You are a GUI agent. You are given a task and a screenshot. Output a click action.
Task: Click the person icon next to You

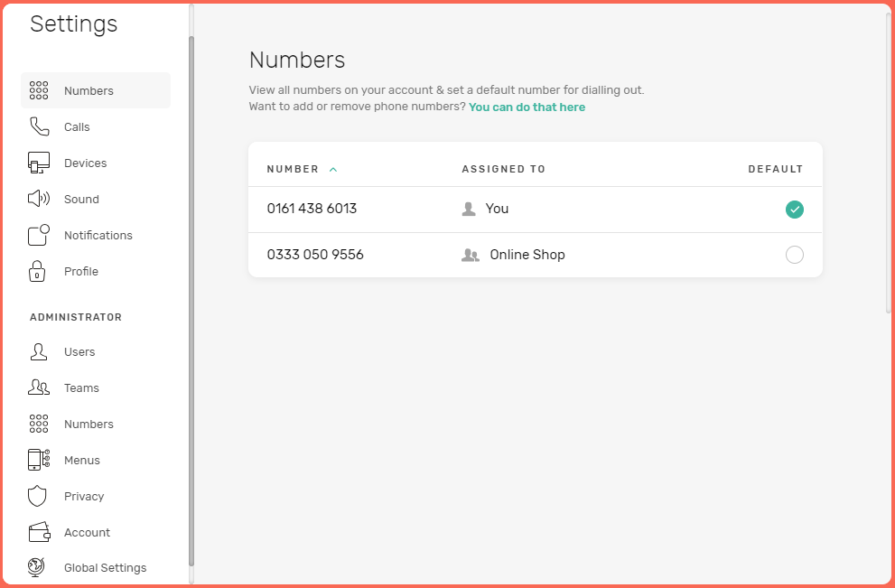pos(468,209)
